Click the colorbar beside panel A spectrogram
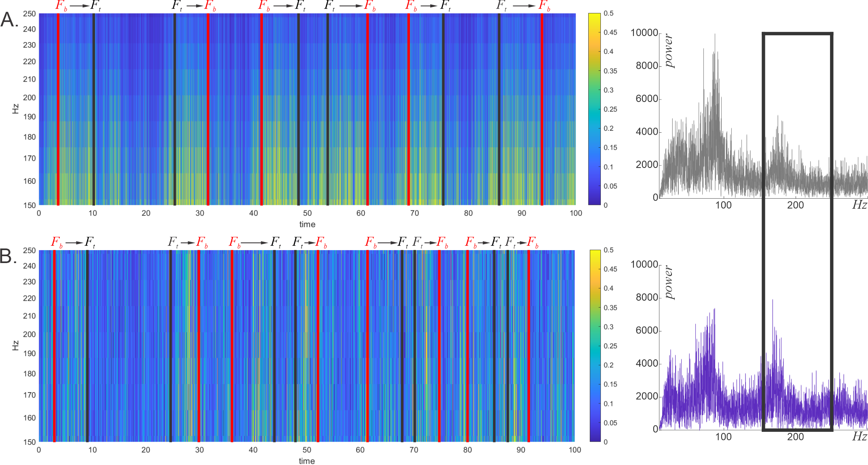This screenshot has width=868, height=465. click(x=594, y=109)
